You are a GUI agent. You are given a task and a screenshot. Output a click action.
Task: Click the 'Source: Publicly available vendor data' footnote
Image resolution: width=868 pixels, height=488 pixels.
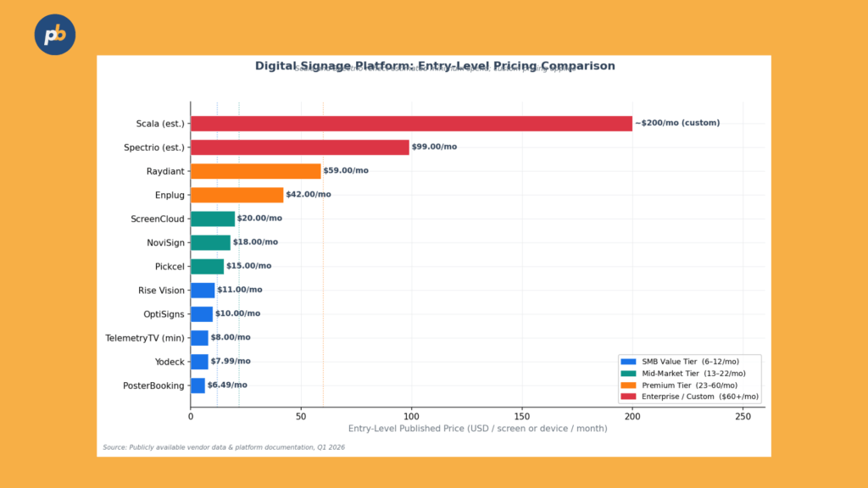pyautogui.click(x=224, y=447)
